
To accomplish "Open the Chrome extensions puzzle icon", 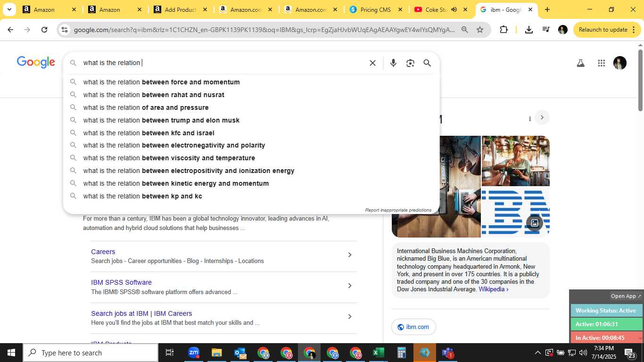I will tap(504, 30).
